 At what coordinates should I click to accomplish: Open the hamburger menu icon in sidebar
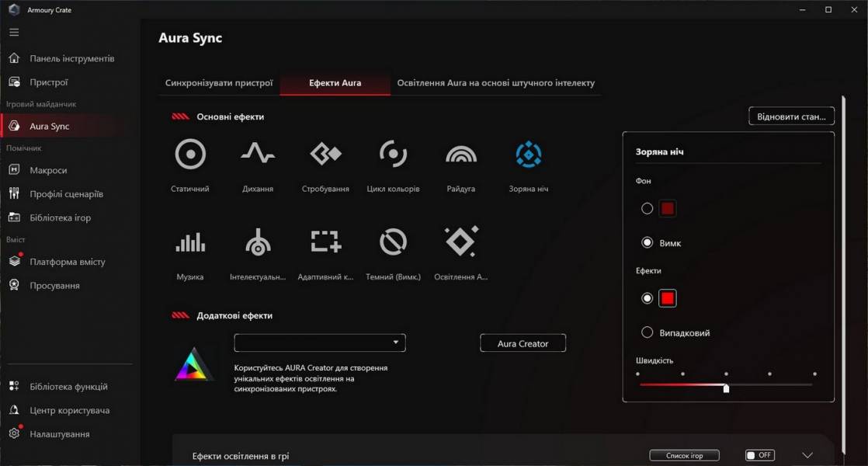click(x=14, y=32)
